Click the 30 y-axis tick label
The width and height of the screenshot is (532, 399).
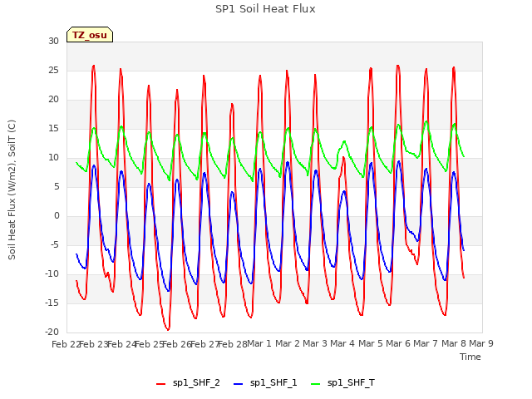(x=53, y=41)
